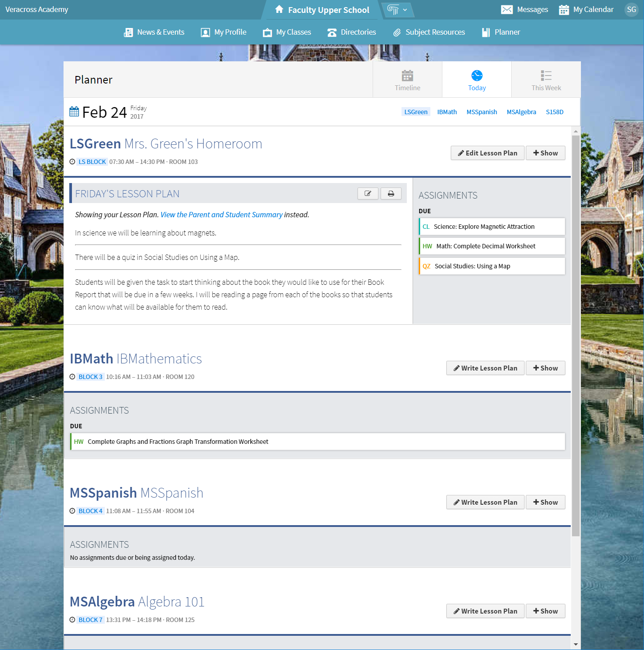Switch to the Timeline view tab
Viewport: 644px width, 650px height.
pyautogui.click(x=407, y=80)
